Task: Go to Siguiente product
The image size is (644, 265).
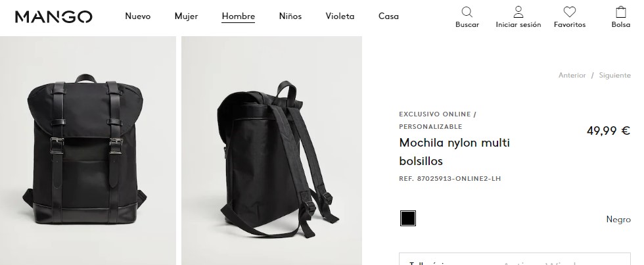Action: (x=615, y=75)
